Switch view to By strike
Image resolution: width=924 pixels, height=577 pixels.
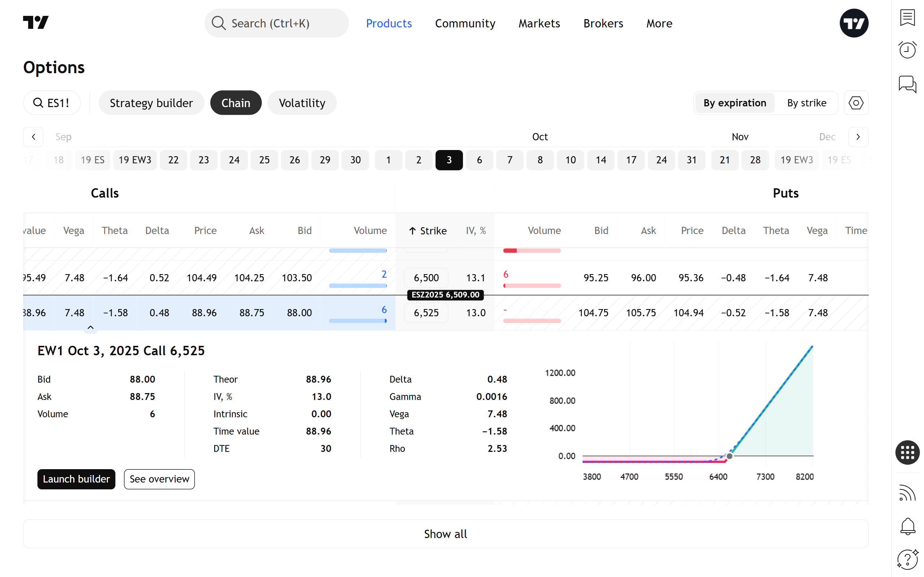coord(806,103)
